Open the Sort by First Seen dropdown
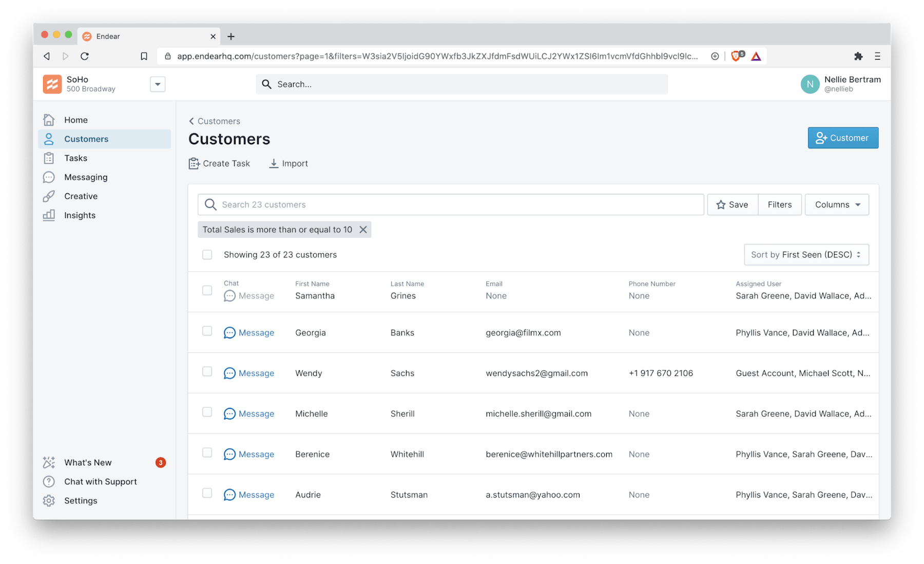The height and width of the screenshot is (564, 924). point(806,254)
